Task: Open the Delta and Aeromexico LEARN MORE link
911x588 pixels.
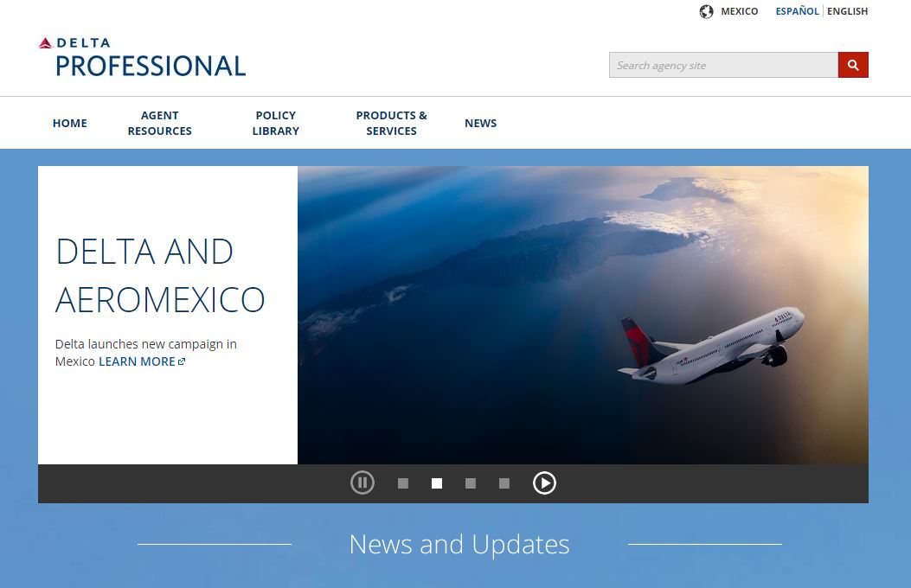Action: 137,361
